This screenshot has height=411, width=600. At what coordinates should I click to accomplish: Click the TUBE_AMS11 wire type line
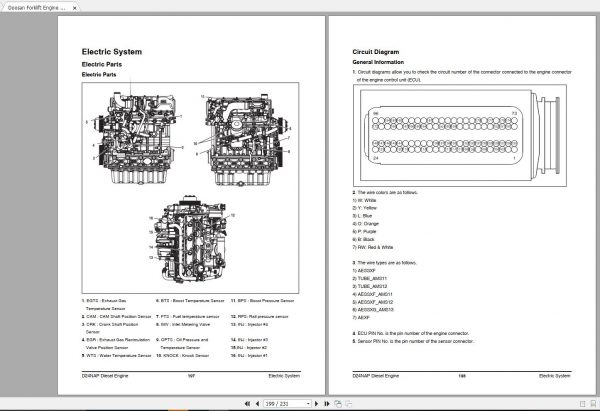[370, 279]
